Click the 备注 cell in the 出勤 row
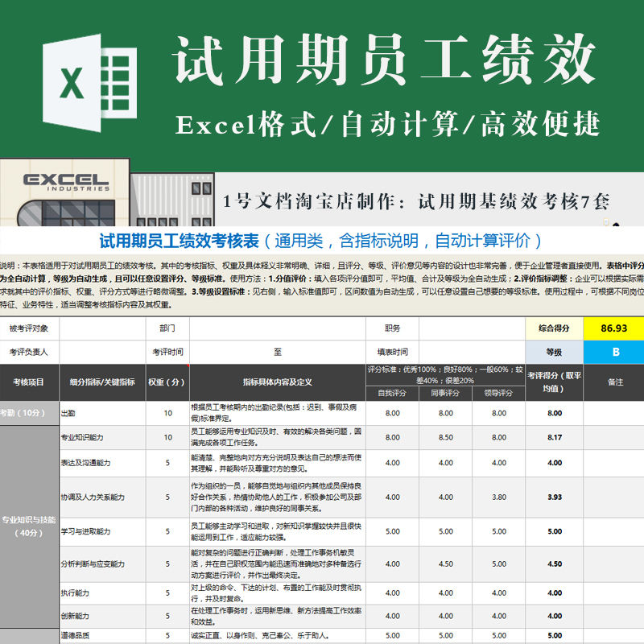The image size is (644, 644). 613,413
